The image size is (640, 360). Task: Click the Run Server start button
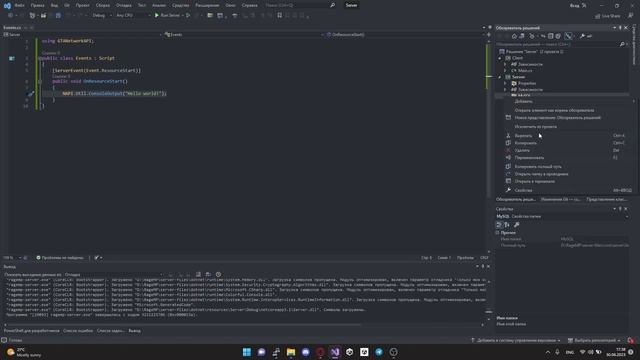point(167,16)
